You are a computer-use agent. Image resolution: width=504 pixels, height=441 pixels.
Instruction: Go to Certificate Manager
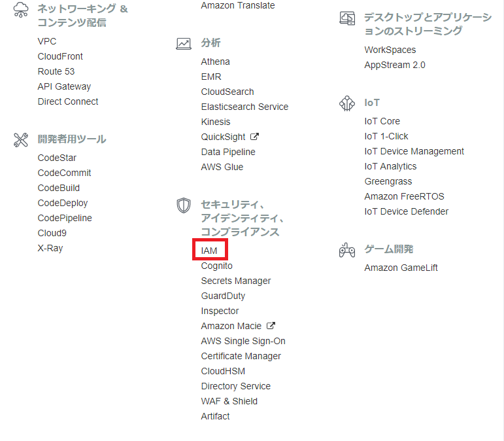click(241, 357)
